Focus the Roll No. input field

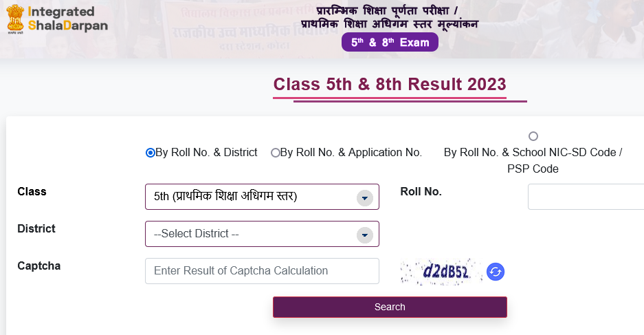point(586,197)
